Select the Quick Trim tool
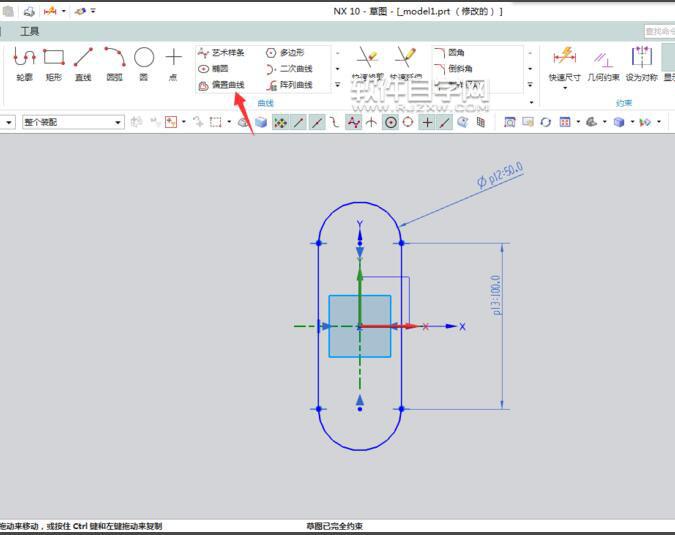Image resolution: width=675 pixels, height=535 pixels. (367, 64)
